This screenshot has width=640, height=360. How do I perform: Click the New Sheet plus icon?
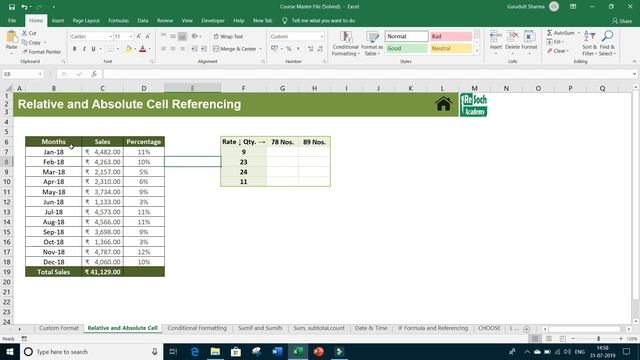(526, 329)
